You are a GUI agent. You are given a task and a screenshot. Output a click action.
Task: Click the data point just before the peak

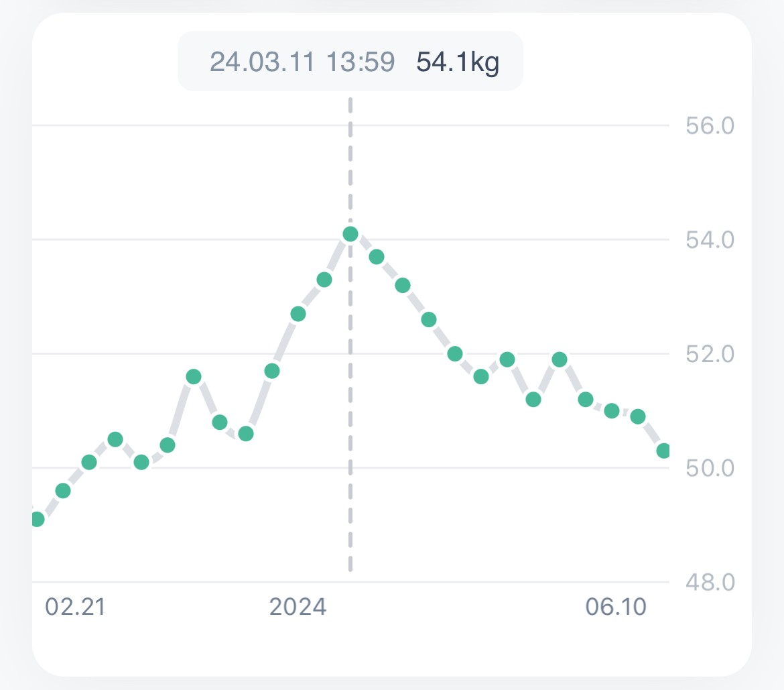click(x=324, y=280)
